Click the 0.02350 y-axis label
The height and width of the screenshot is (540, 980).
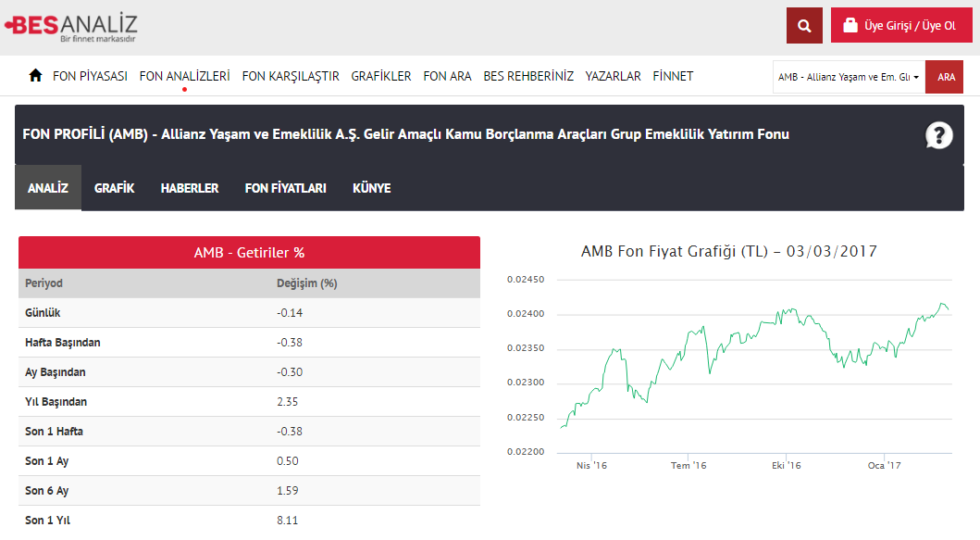pyautogui.click(x=526, y=348)
